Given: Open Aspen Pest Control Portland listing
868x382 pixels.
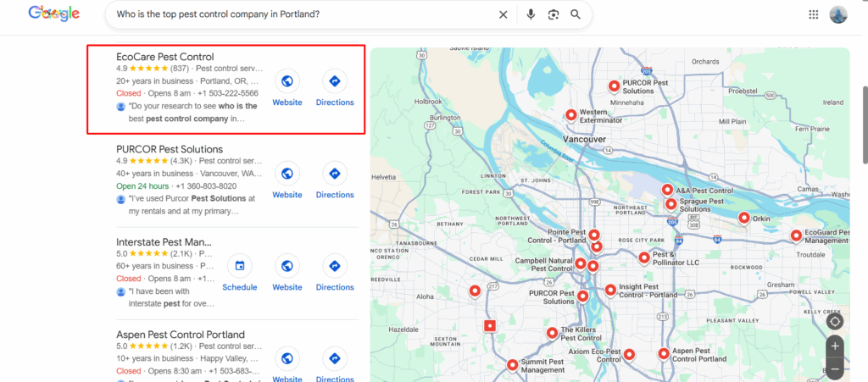Looking at the screenshot, I should (181, 335).
